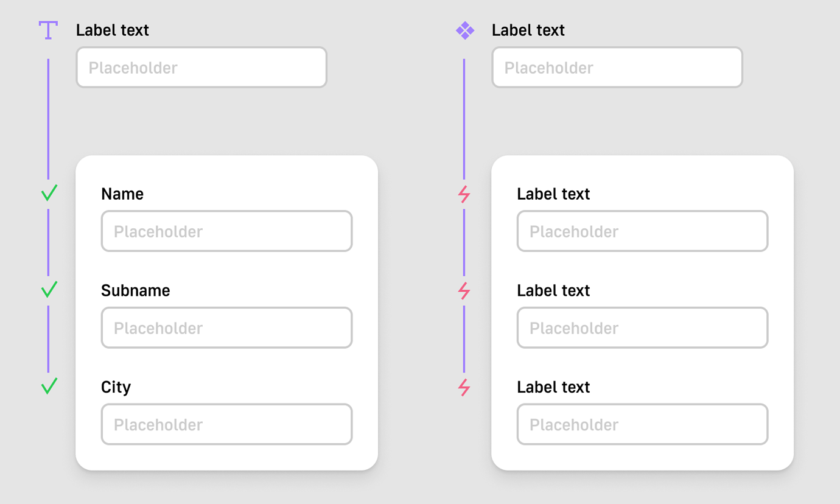This screenshot has width=840, height=504.
Task: Click the top-right Placeholder input outside the card
Action: 617,68
